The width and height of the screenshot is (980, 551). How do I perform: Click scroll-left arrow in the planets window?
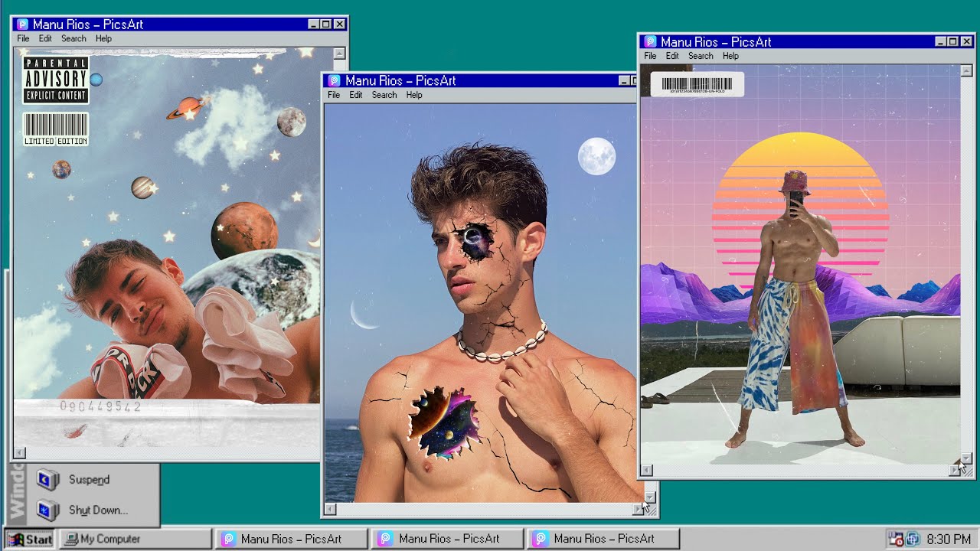tap(20, 454)
